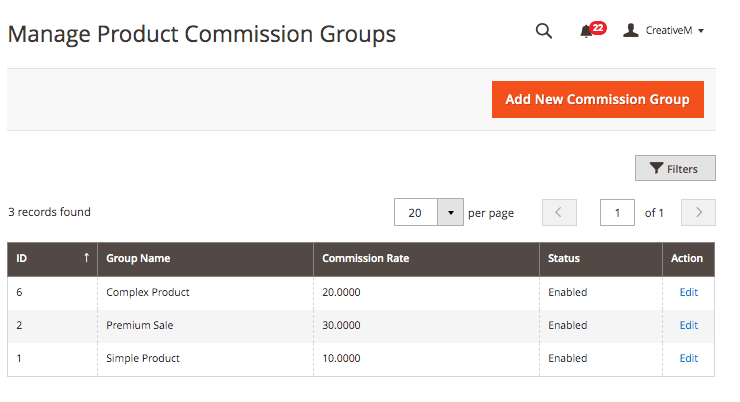Edit the Simple Product group

[688, 358]
